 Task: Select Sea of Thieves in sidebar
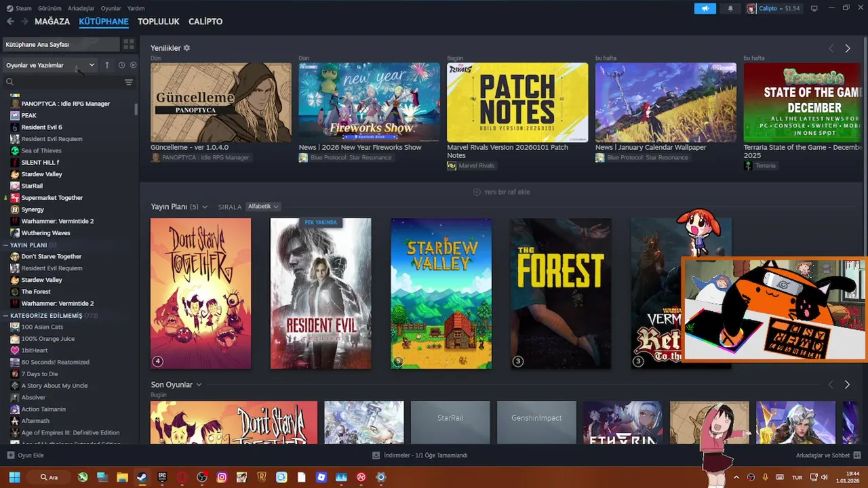click(x=41, y=150)
